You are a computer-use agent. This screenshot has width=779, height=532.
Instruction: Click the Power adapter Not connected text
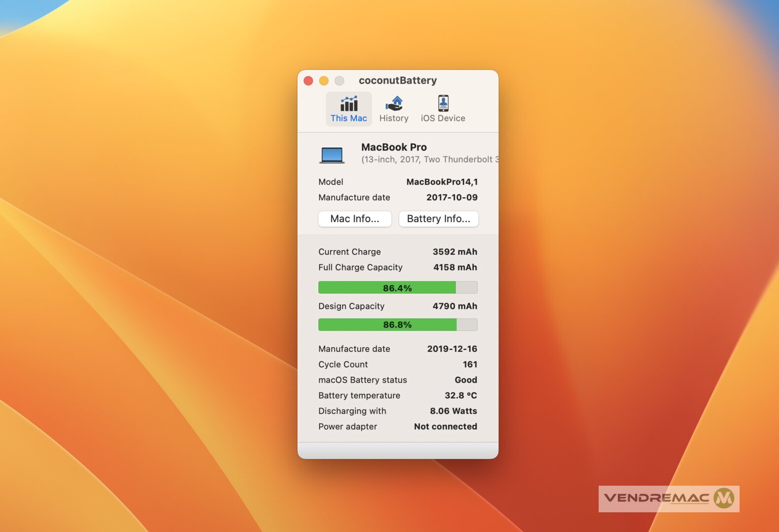(x=445, y=427)
